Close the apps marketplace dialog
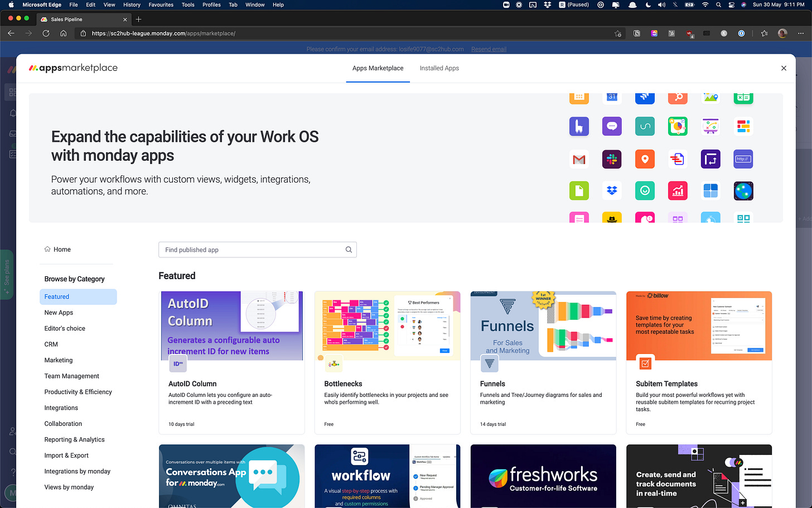Image resolution: width=812 pixels, height=508 pixels. [784, 68]
